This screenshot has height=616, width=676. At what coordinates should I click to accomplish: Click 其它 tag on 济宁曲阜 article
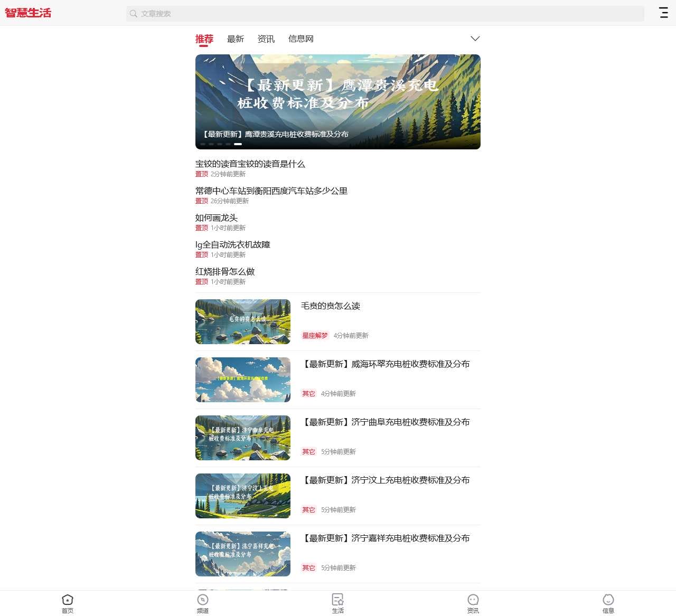pos(308,452)
